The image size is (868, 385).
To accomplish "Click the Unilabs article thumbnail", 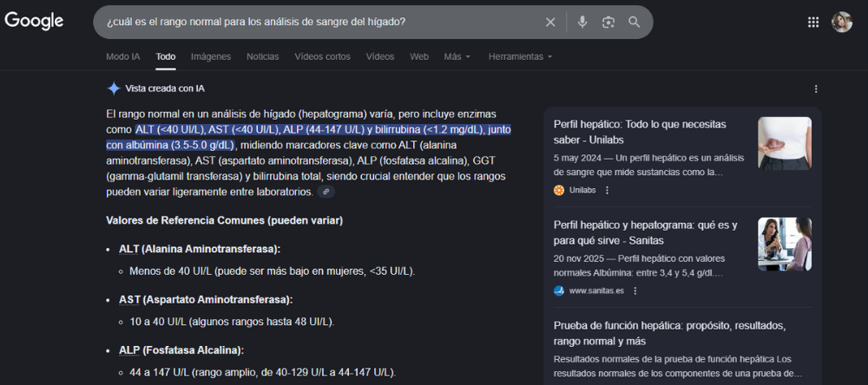I will 785,143.
